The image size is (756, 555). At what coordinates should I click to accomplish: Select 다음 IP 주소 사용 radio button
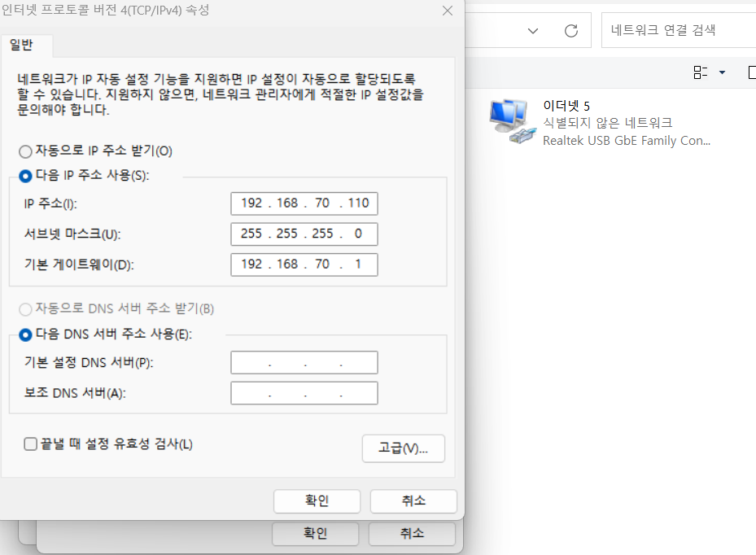point(25,176)
